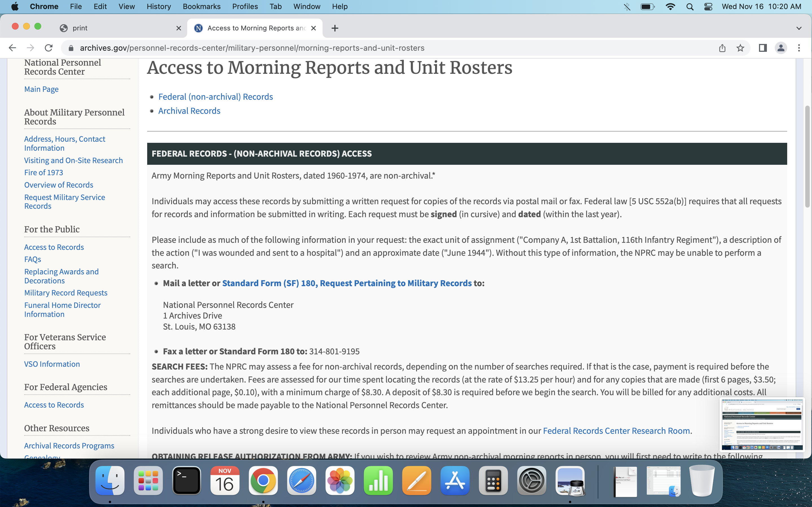Expand the tab search chevron
This screenshot has height=507, width=812.
[x=798, y=28]
